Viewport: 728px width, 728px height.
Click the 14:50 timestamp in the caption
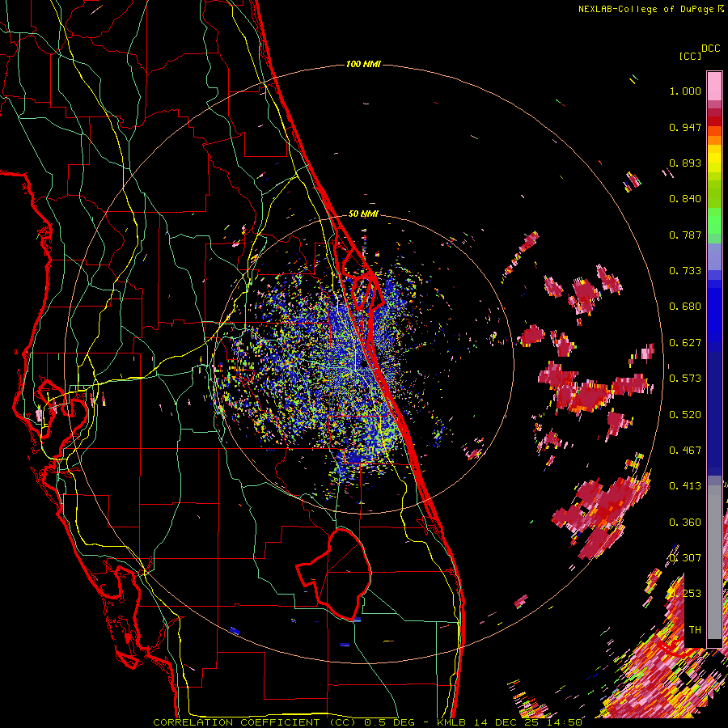pos(564,722)
